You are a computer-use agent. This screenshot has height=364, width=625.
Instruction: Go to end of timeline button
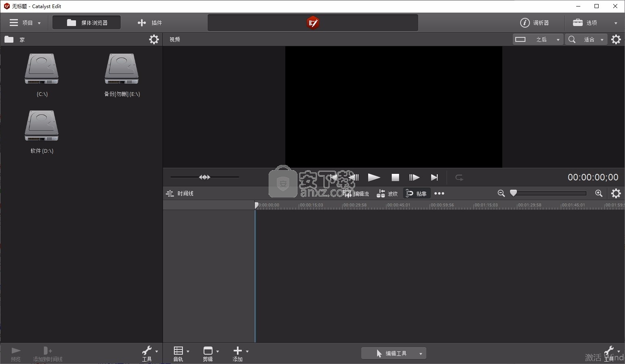(x=434, y=178)
